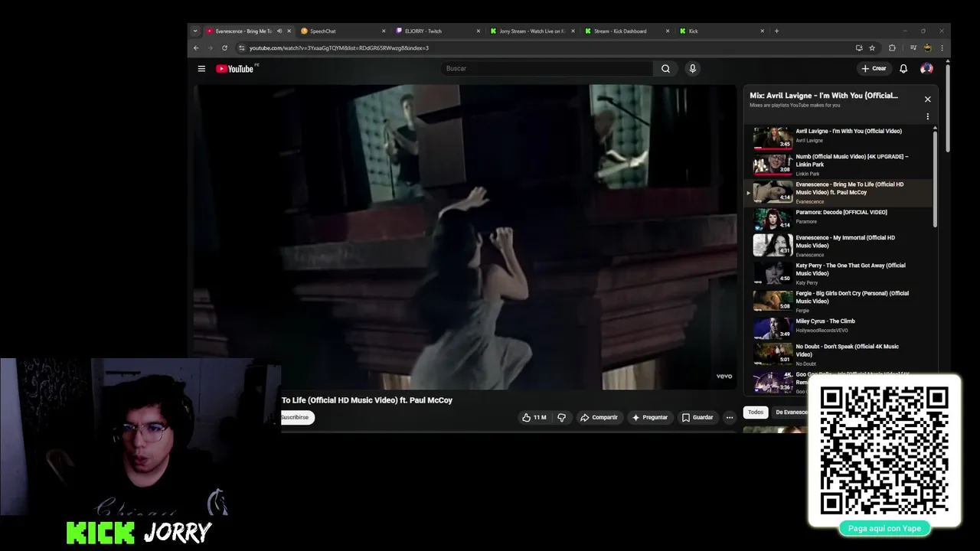
Task: Play Avril Lavigne I'm With You thumbnail
Action: pyautogui.click(x=773, y=139)
